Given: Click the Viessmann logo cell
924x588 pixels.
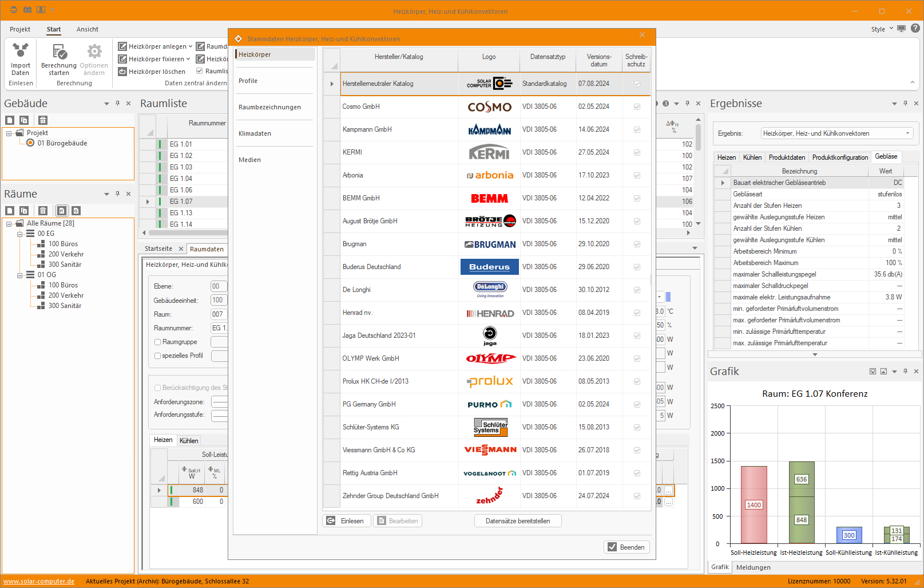Looking at the screenshot, I should 490,450.
